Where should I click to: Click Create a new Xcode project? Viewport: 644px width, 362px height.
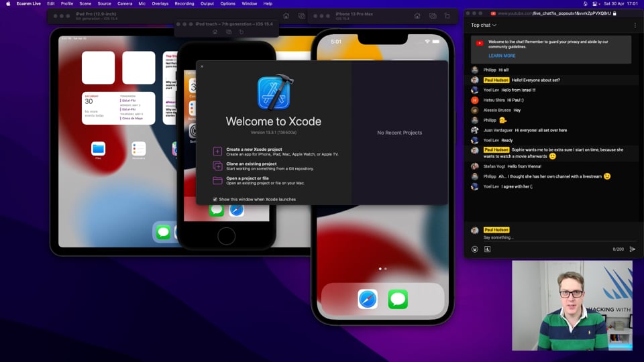tap(276, 152)
